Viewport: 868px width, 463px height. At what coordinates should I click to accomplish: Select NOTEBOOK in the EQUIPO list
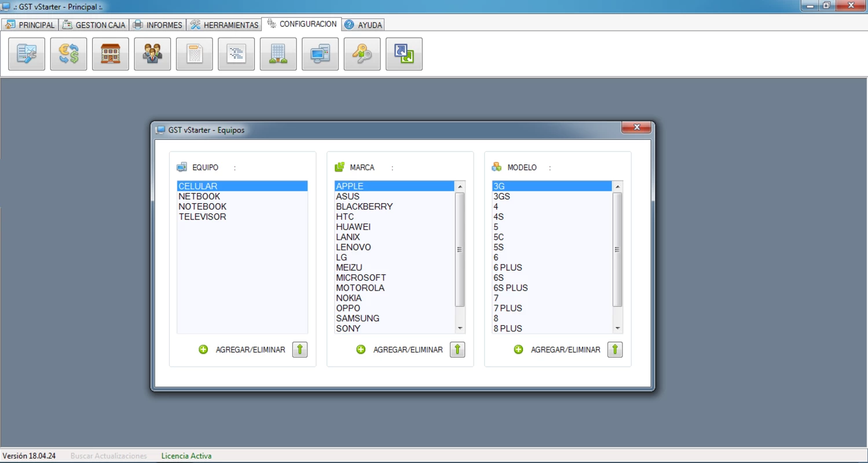242,207
